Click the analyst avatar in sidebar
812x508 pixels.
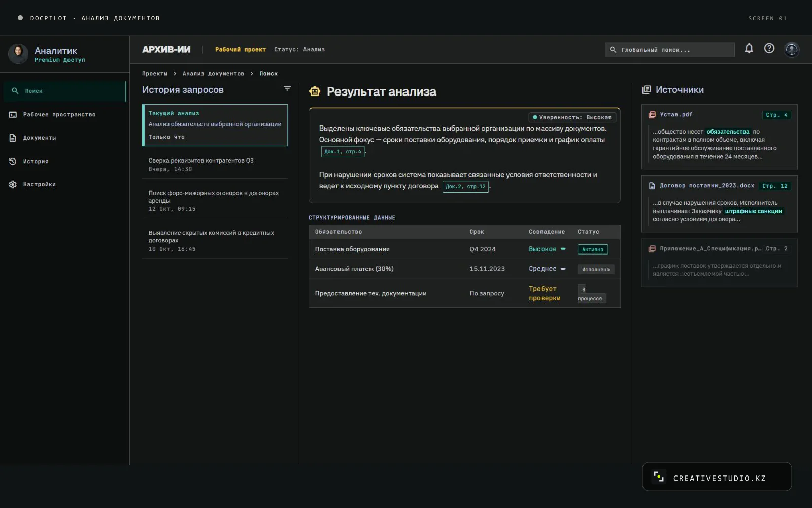click(x=18, y=53)
